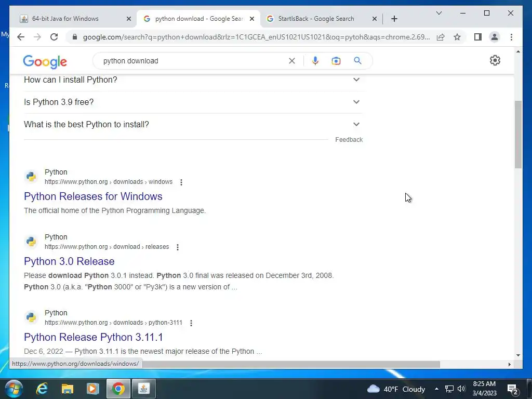Show hidden system tray icons

[x=436, y=389]
